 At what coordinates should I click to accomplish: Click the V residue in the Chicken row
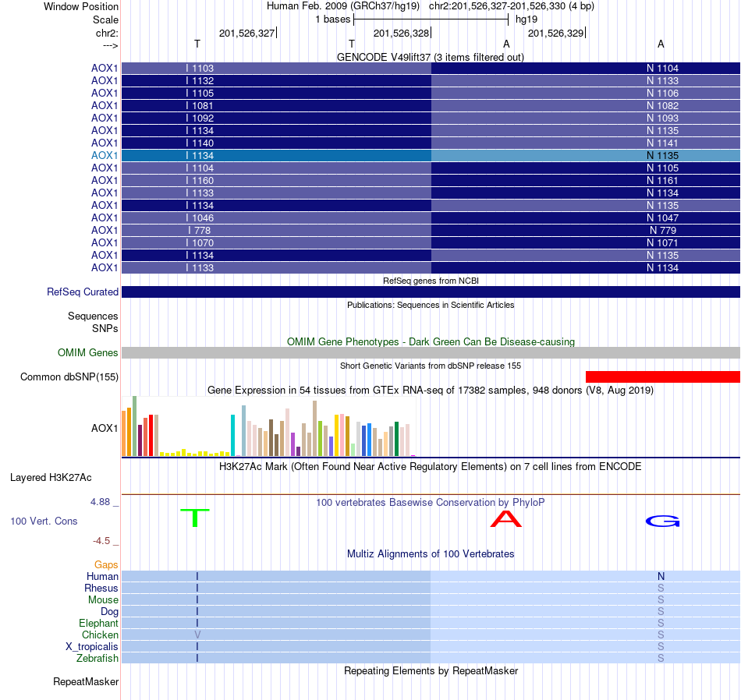(197, 635)
